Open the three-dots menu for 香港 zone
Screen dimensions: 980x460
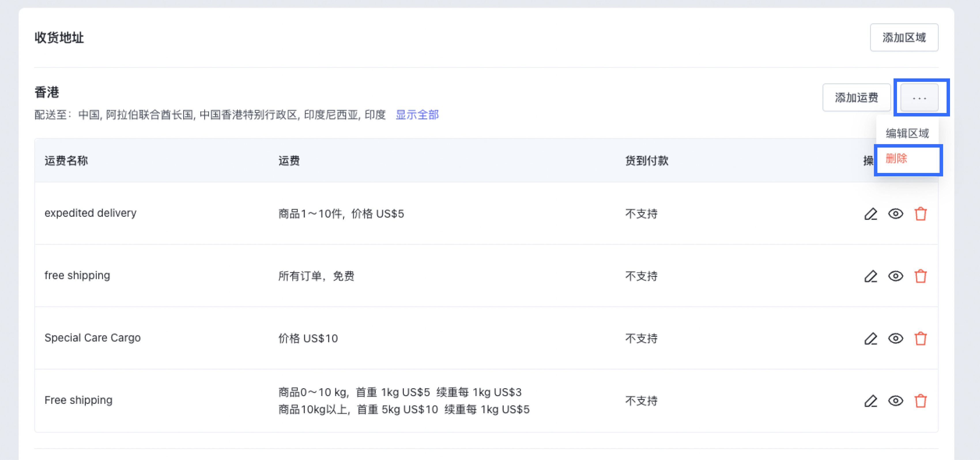click(x=919, y=98)
